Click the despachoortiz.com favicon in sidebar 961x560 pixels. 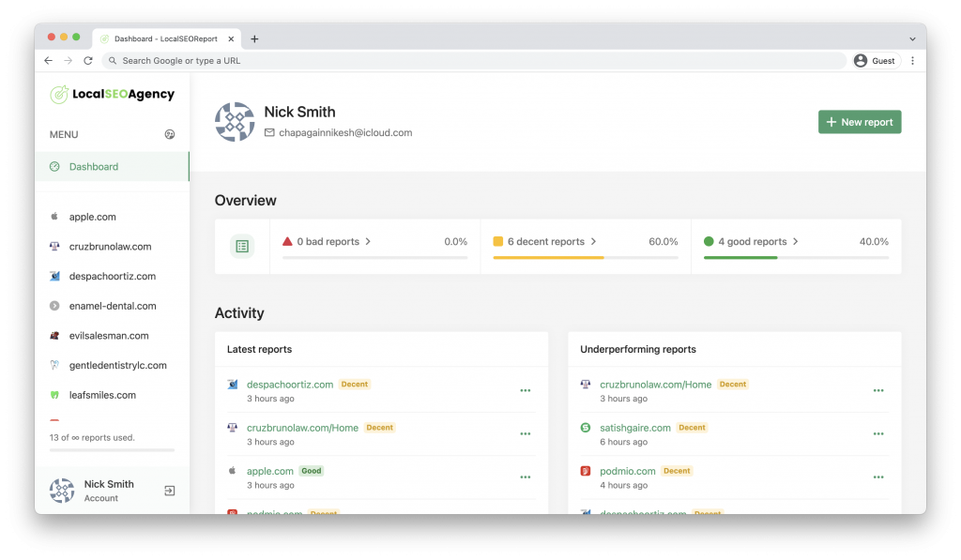click(x=54, y=276)
